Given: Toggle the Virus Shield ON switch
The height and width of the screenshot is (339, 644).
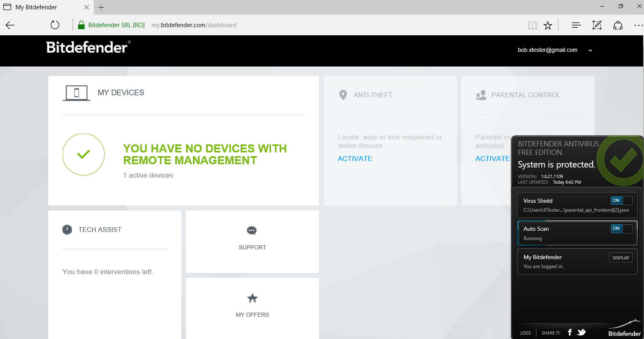Looking at the screenshot, I should pyautogui.click(x=622, y=200).
